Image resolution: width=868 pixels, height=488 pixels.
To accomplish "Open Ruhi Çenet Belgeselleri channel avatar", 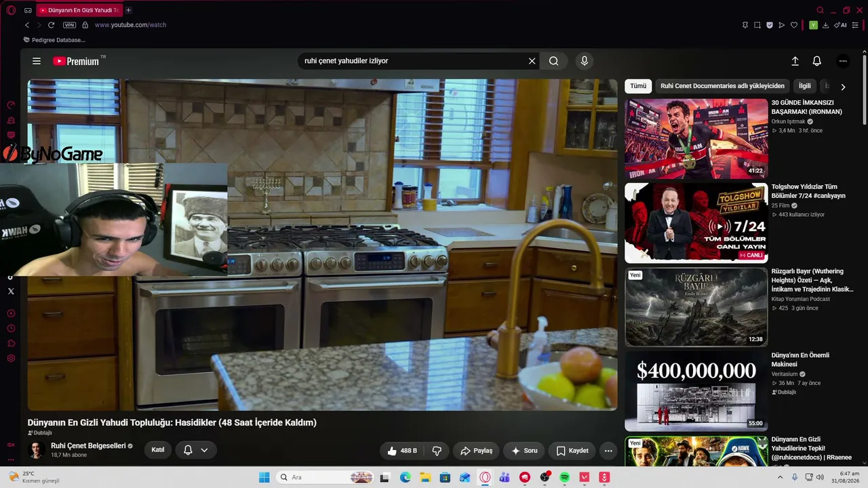I will pos(37,450).
